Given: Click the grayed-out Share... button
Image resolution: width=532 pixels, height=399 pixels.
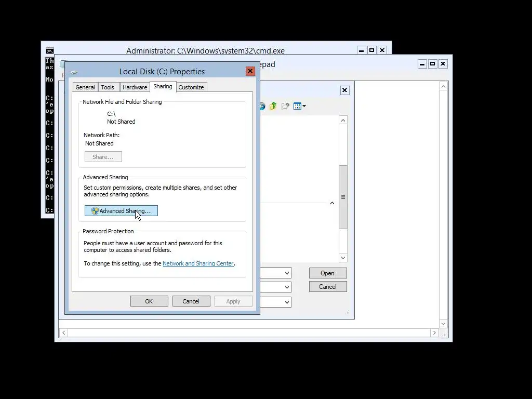Looking at the screenshot, I should point(103,157).
